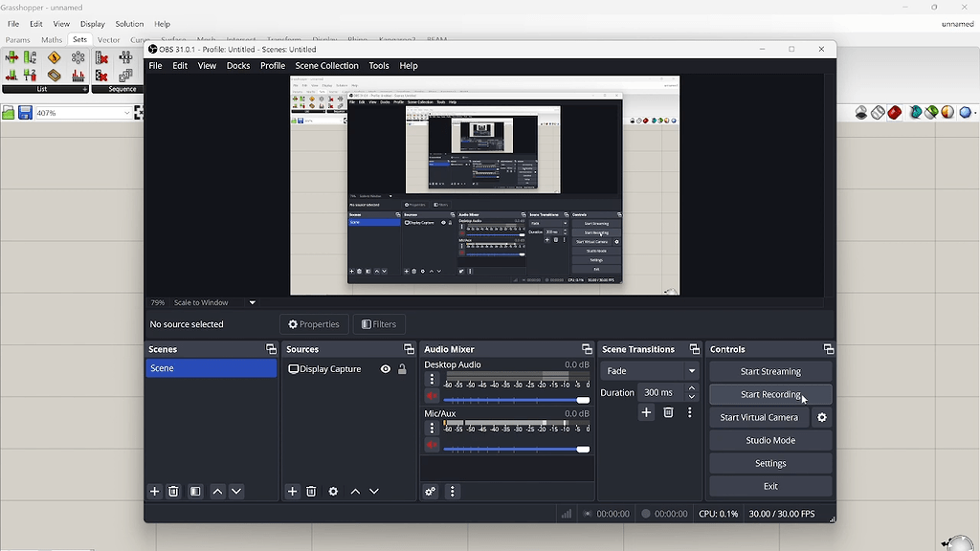Open Grasshopper zoom level dropdown
This screenshot has width=980, height=551.
126,113
